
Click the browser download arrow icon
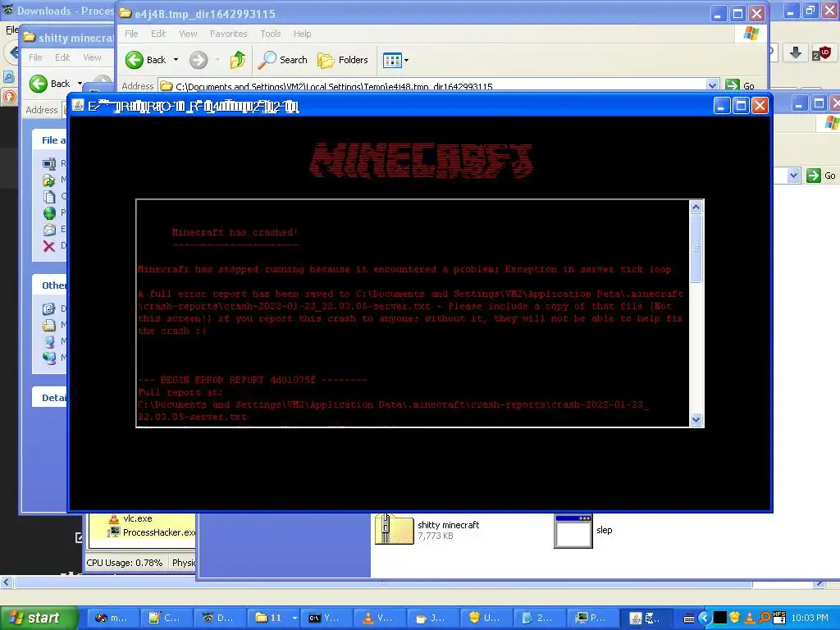point(795,52)
